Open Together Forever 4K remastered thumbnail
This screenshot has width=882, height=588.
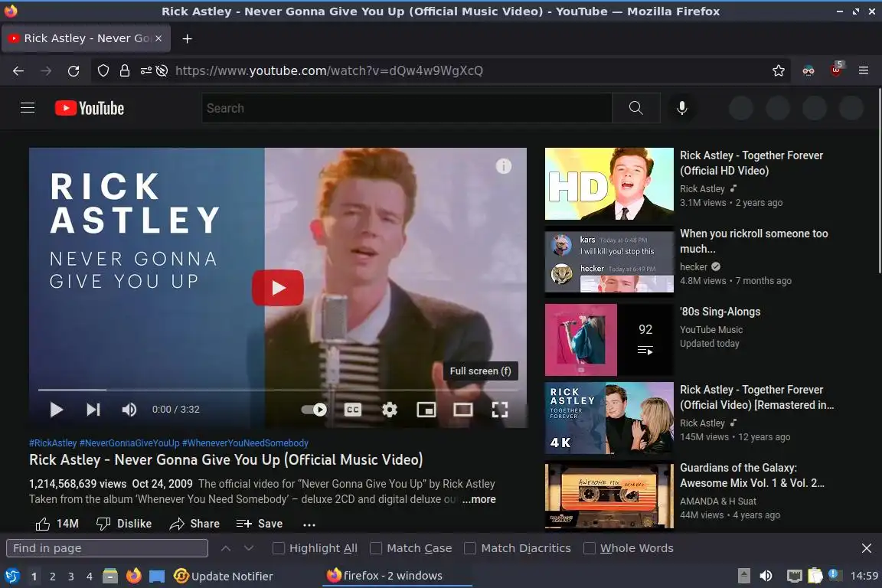click(x=609, y=418)
